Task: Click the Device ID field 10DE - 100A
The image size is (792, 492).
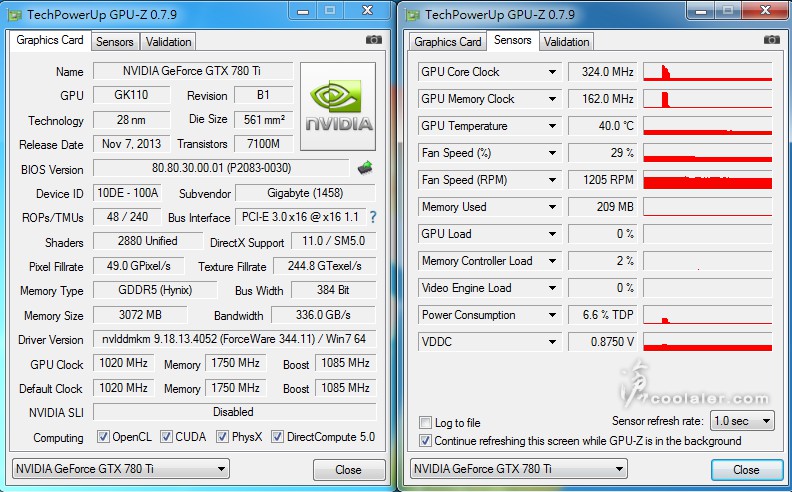Action: click(127, 192)
